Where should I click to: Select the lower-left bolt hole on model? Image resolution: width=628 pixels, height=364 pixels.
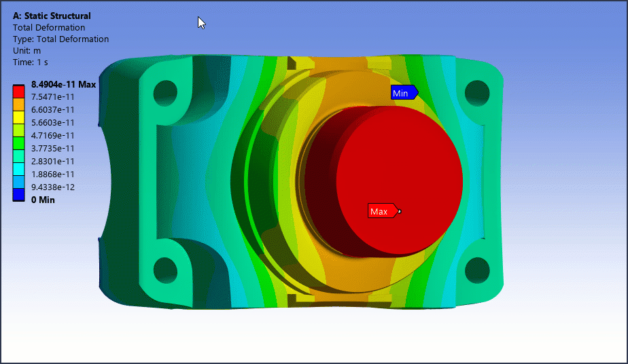(x=164, y=270)
